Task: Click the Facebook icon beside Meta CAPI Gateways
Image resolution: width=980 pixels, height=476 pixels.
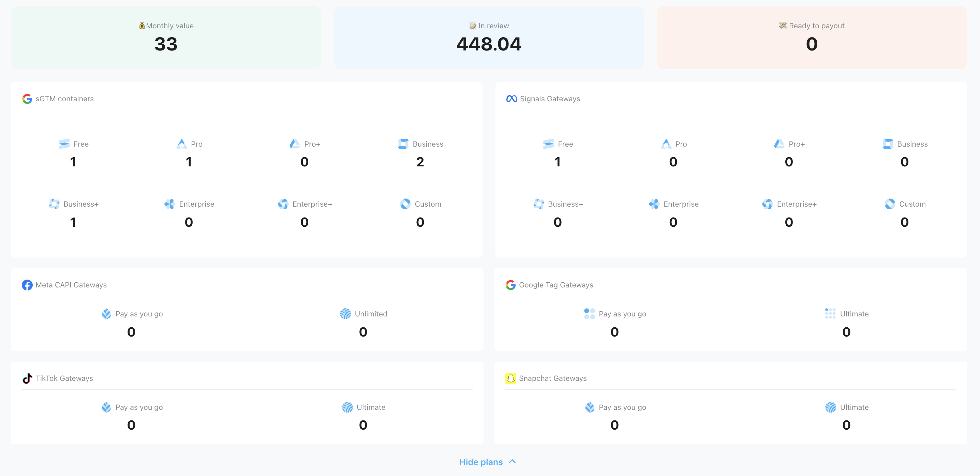Action: pos(27,285)
